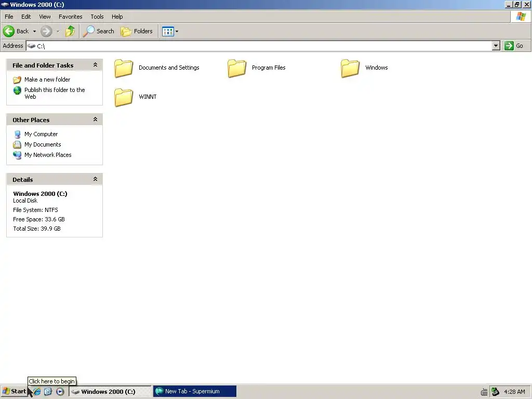
Task: Launch Internet Explorer from Quick Launch
Action: (37, 392)
